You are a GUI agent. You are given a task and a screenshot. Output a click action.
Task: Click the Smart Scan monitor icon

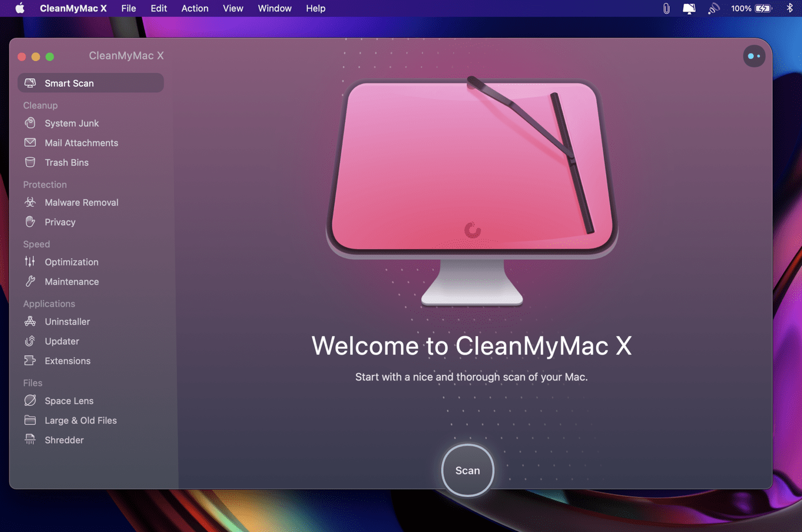[x=30, y=83]
